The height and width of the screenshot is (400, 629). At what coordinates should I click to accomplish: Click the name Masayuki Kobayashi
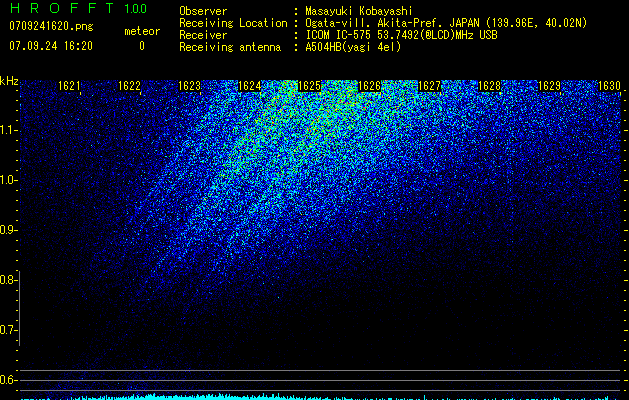coord(359,11)
